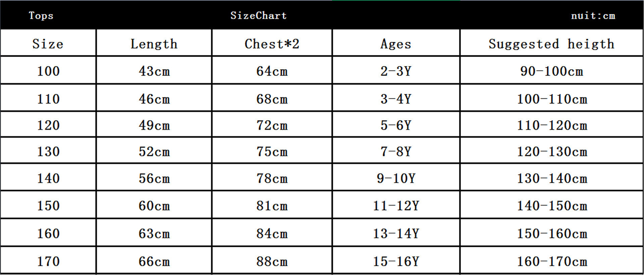Click the 130-140cm height cell

pyautogui.click(x=552, y=178)
